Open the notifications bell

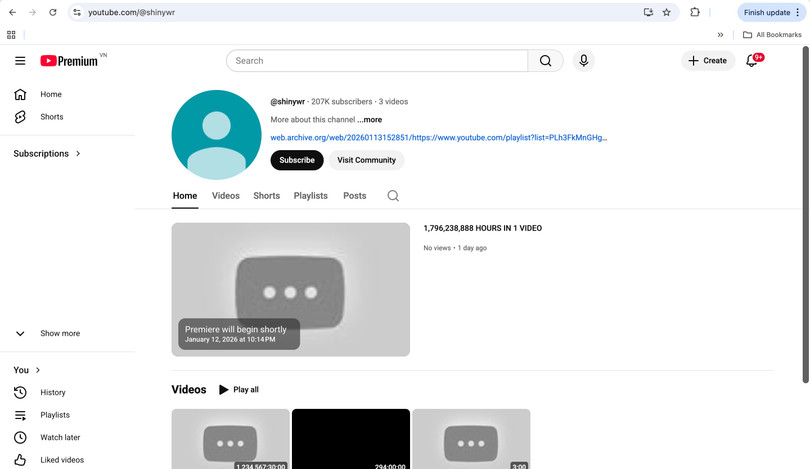(752, 61)
